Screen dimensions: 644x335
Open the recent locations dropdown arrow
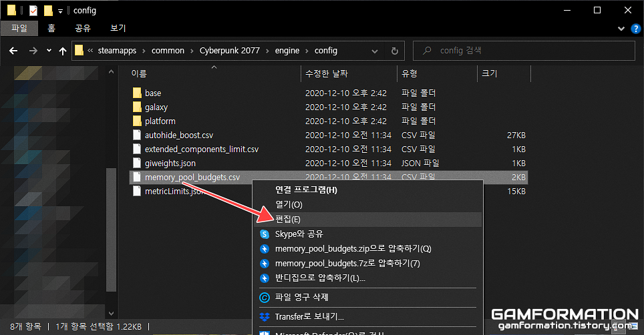coord(49,51)
